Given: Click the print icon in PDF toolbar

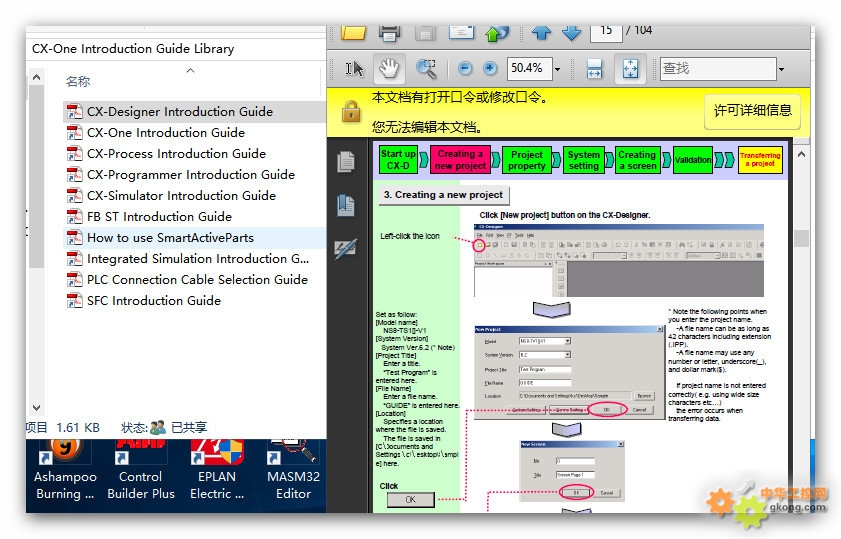Looking at the screenshot, I should [x=389, y=33].
